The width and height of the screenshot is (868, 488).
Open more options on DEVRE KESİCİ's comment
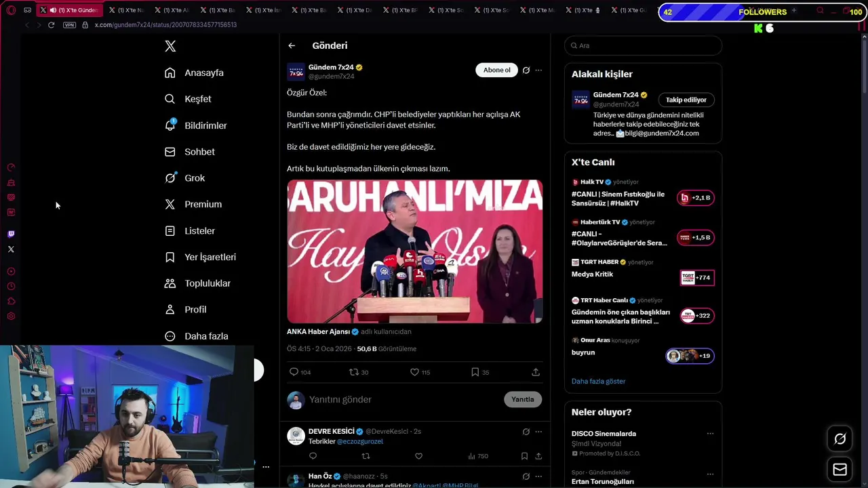click(538, 432)
